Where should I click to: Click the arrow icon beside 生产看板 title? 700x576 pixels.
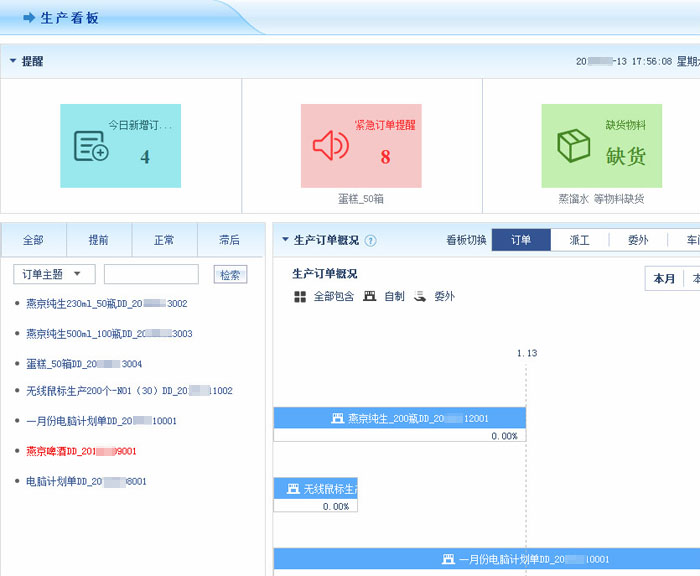click(x=29, y=18)
